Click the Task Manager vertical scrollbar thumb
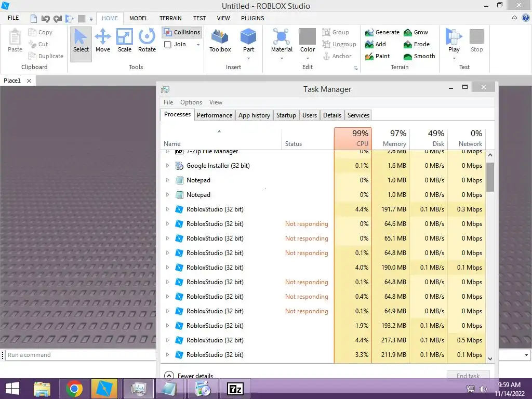Screen dimensions: 532x399 pyautogui.click(x=490, y=177)
